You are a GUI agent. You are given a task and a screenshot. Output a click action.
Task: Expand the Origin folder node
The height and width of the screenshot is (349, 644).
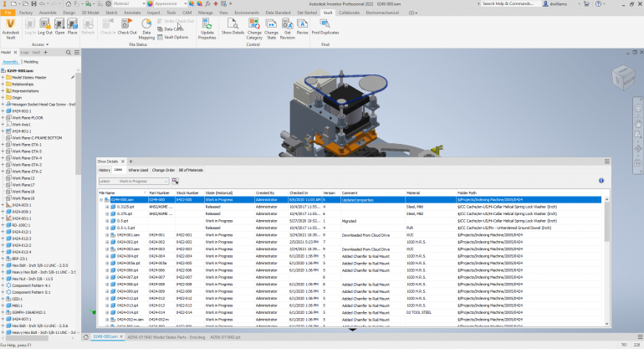[3, 97]
